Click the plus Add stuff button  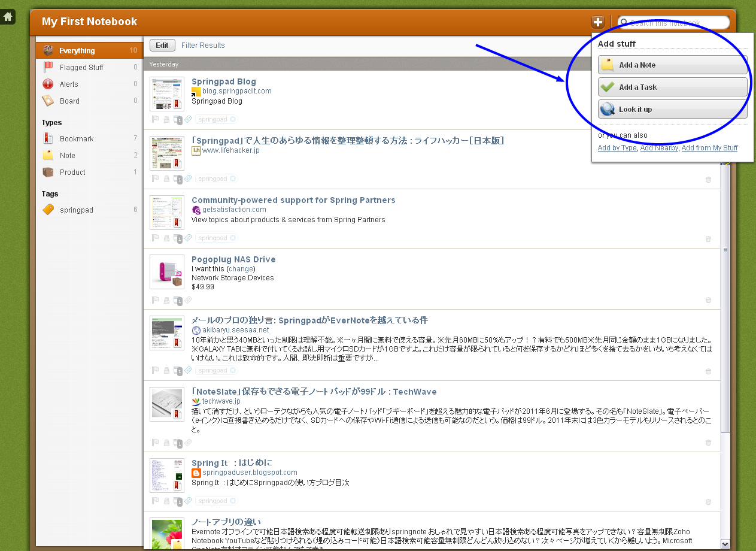[x=597, y=22]
